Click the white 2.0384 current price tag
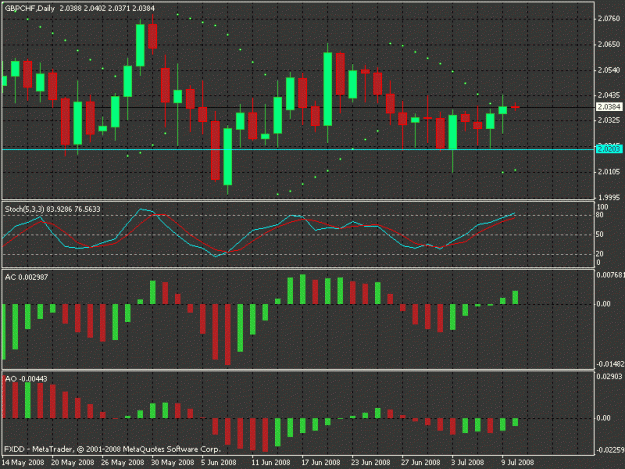The image size is (625, 469). (x=609, y=107)
